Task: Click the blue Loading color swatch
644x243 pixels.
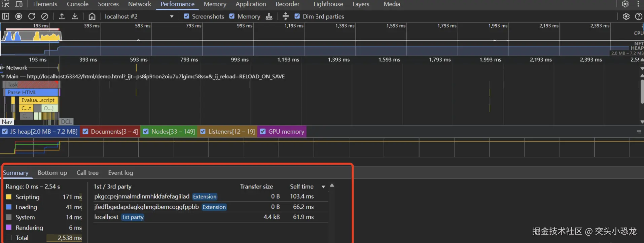Action: (x=9, y=207)
